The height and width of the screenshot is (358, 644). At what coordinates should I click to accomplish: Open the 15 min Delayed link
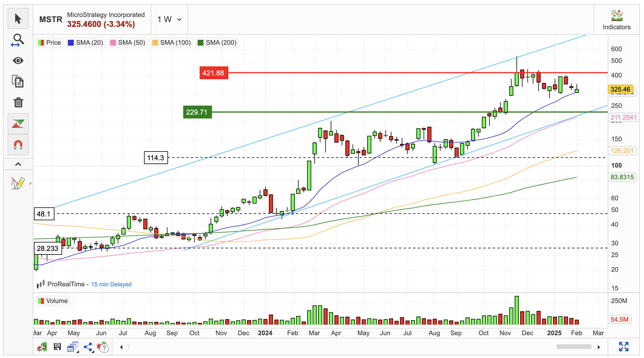coord(111,284)
